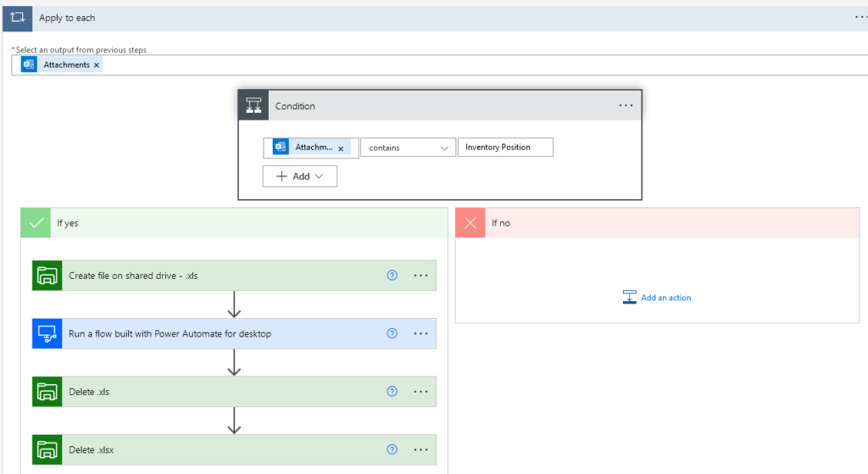
Task: Open the Condition card ellipsis menu
Action: pos(626,105)
